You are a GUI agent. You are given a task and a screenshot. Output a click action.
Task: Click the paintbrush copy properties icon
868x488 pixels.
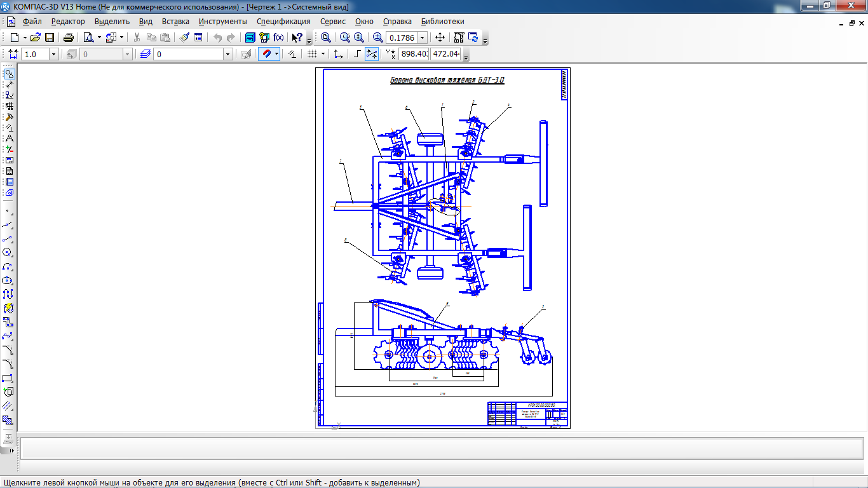tap(184, 37)
